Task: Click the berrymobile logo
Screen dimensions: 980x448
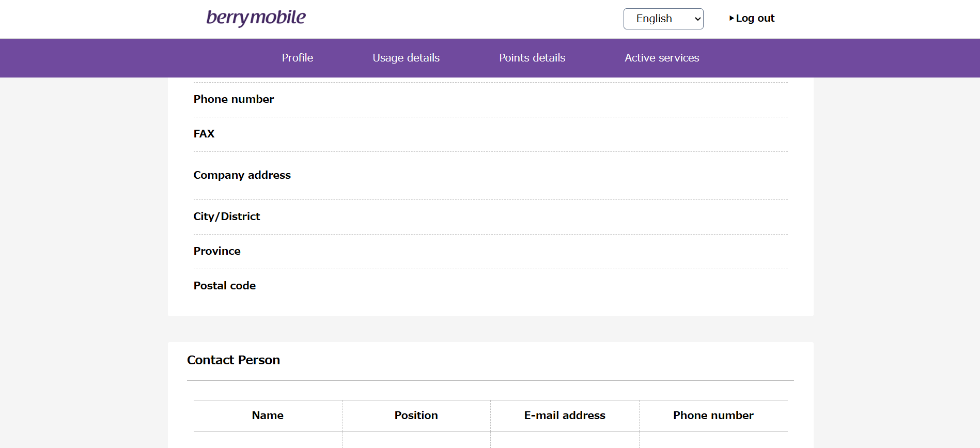Action: click(256, 18)
